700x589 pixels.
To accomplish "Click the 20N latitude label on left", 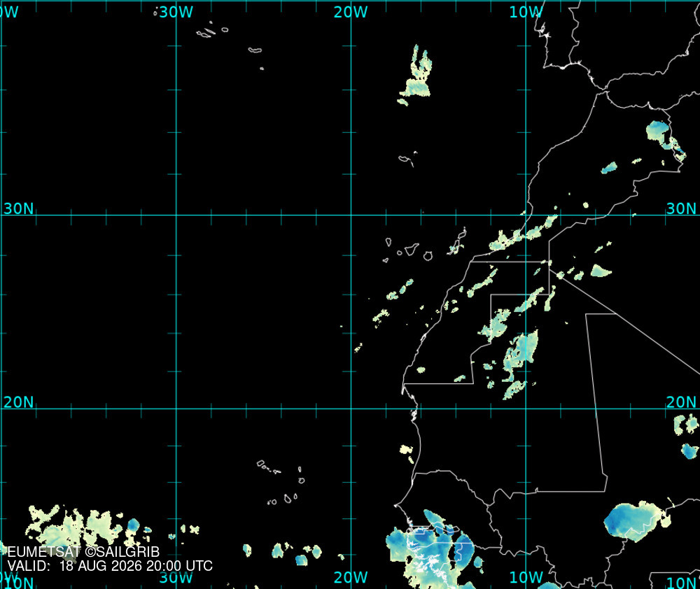I will 19,402.
